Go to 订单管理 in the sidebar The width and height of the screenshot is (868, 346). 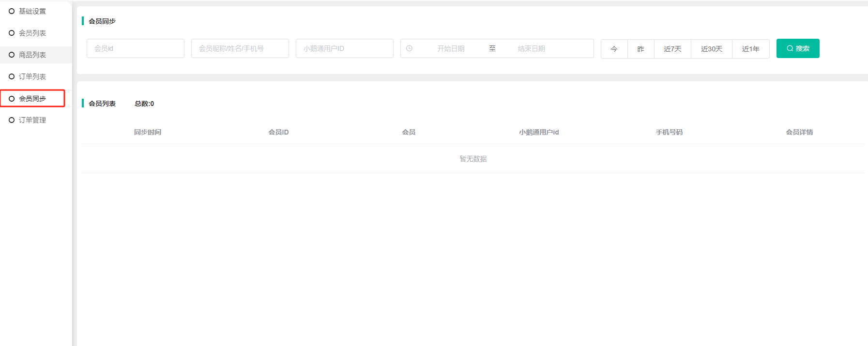point(32,120)
